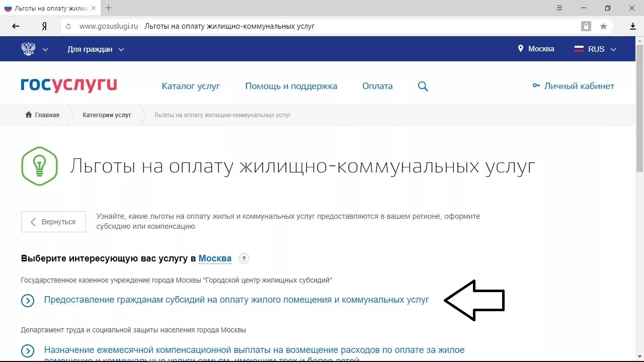This screenshot has height=362, width=644.
Task: Select the Льготы на оплату browser tab
Action: pos(50,8)
